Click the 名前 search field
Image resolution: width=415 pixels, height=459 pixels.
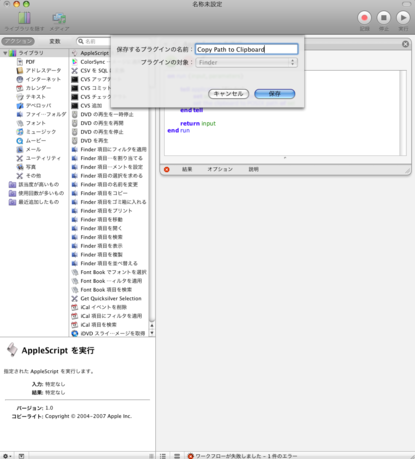95,41
